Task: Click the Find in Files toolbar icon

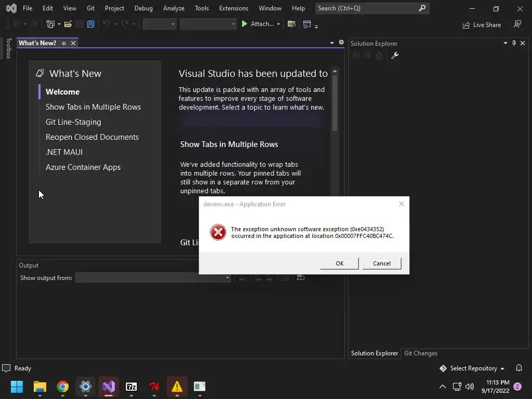Action: pyautogui.click(x=291, y=24)
